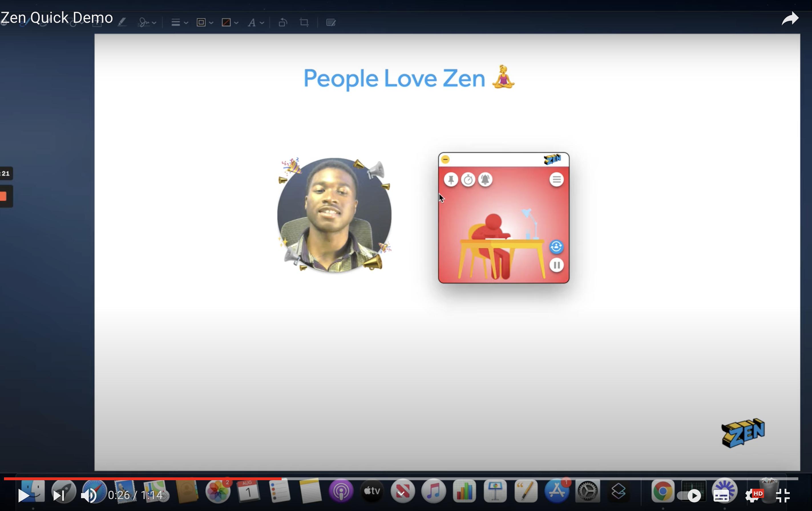The image size is (812, 511).
Task: Open System Preferences from the Dock
Action: click(587, 491)
